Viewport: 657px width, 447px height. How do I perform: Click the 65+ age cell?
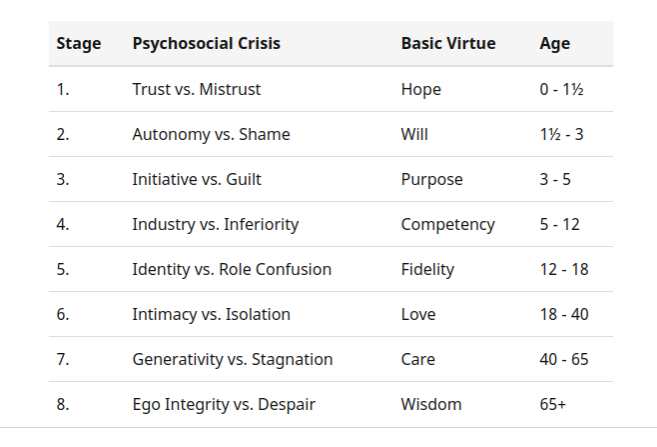(x=553, y=404)
